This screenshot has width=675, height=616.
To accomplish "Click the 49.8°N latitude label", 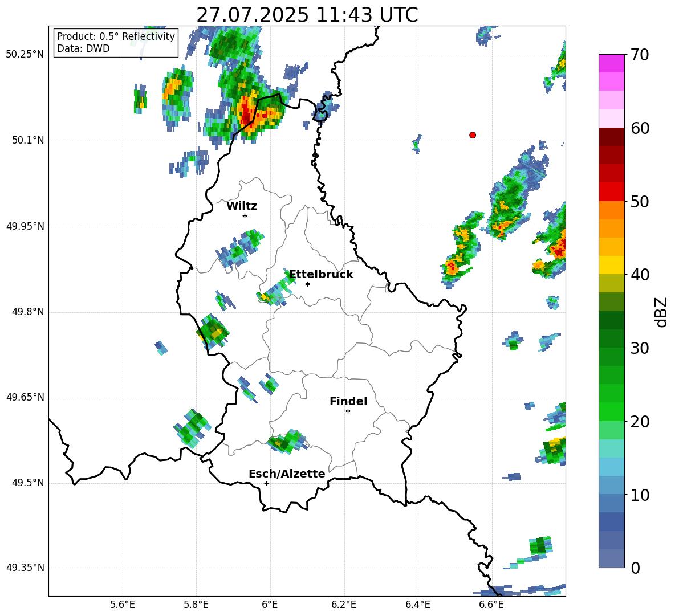I will pos(28,312).
